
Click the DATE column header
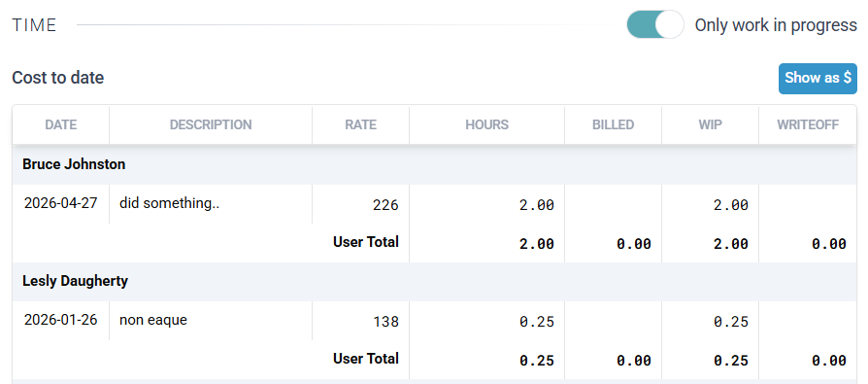click(x=61, y=125)
